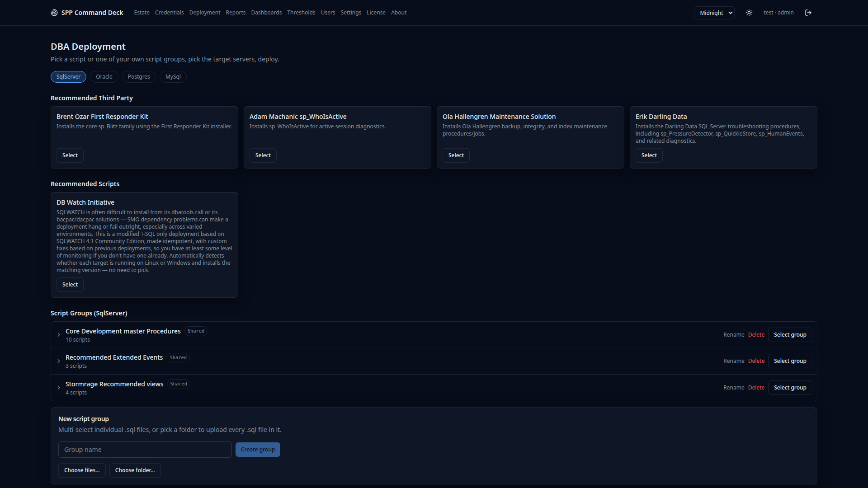
Task: Select Ola Hallengren Maintenance Solution
Action: click(x=456, y=155)
